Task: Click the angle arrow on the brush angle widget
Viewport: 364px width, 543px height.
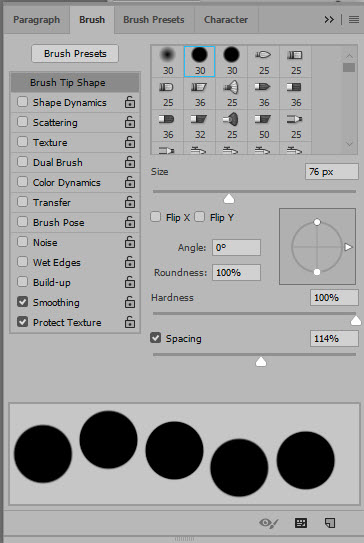Action: pyautogui.click(x=348, y=247)
